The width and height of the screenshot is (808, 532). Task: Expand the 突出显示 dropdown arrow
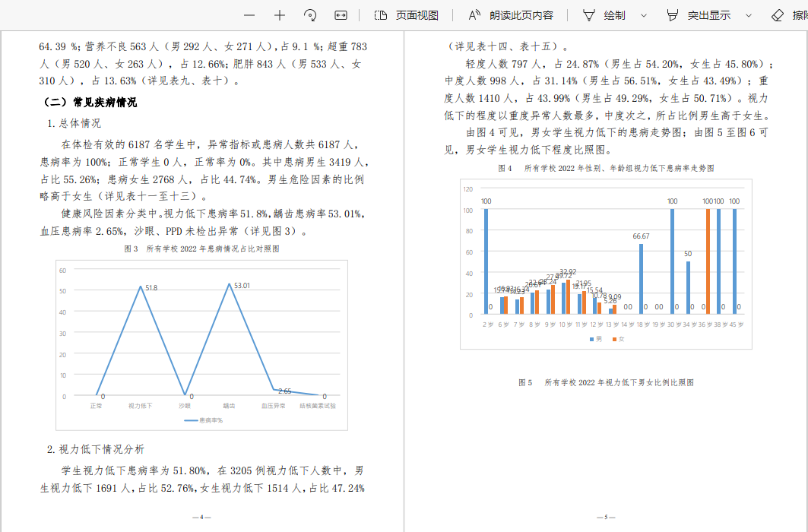pos(748,15)
